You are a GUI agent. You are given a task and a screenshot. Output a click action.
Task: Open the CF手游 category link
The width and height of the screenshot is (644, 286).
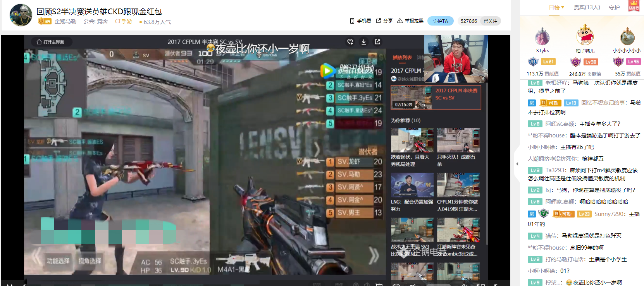click(124, 21)
